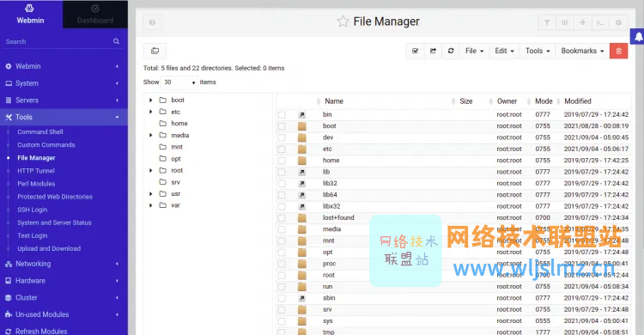Expand the Cluster sidebar category

64,297
